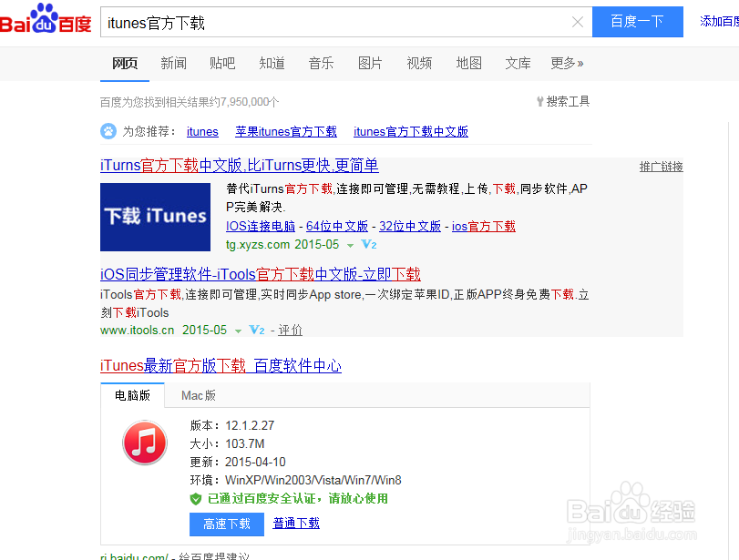Click the Baidu paw recommendation icon

coord(108,131)
